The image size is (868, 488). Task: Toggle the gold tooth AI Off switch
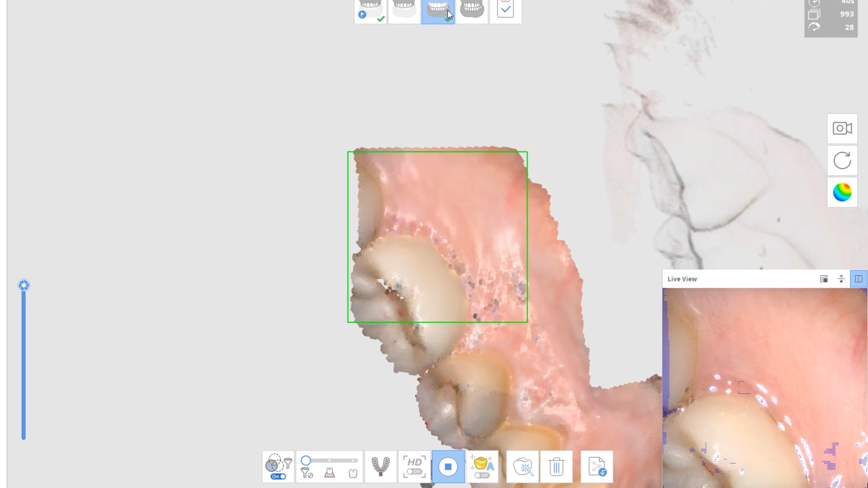click(482, 476)
